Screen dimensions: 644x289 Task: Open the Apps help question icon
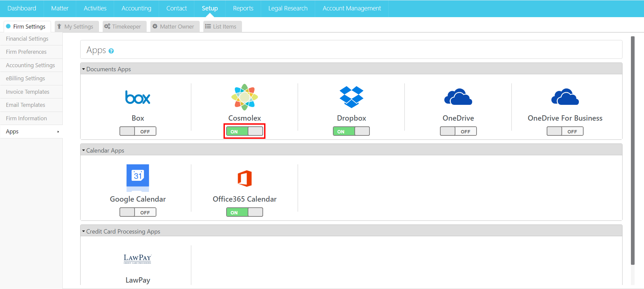pyautogui.click(x=111, y=51)
